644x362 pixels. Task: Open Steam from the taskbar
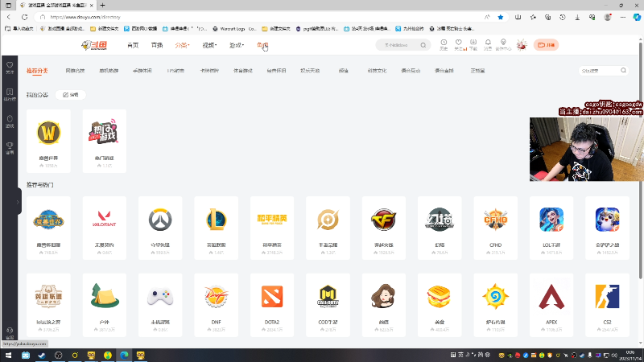pos(42,355)
